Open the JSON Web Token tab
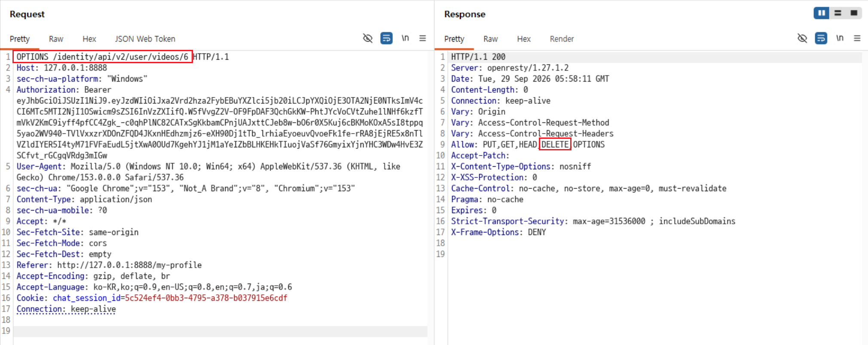 (x=145, y=39)
